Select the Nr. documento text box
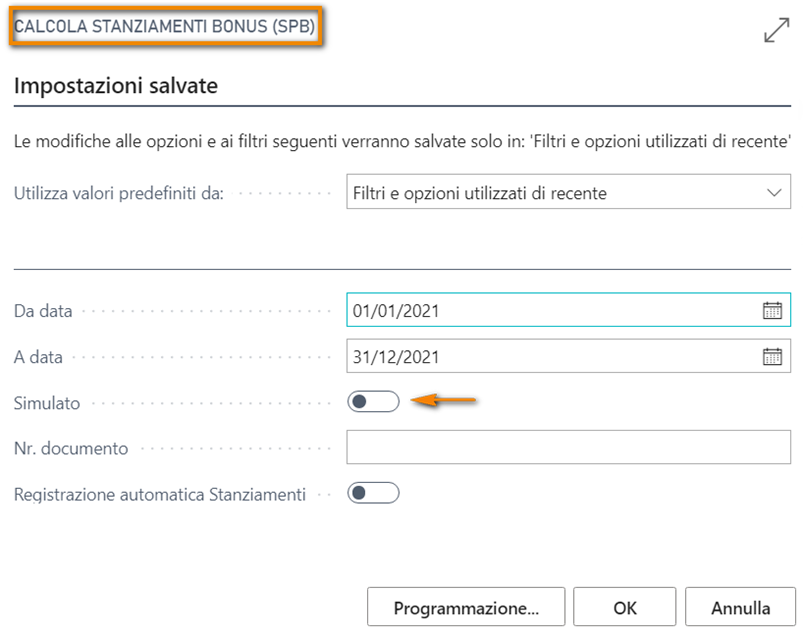This screenshot has width=803, height=635. 568,448
